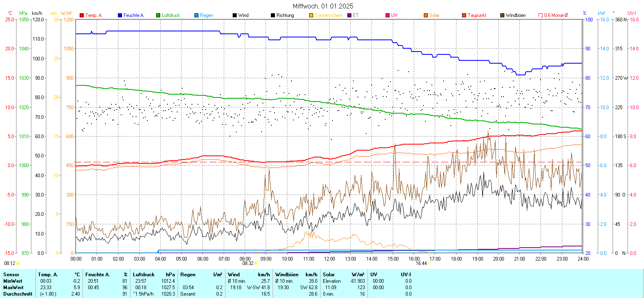Click the 12:00 label on time axis
Image resolution: width=644 pixels, height=298 pixels.
330,259
